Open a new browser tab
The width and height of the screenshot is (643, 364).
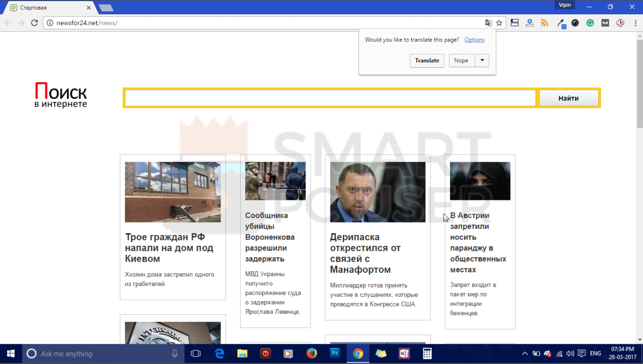pos(105,7)
